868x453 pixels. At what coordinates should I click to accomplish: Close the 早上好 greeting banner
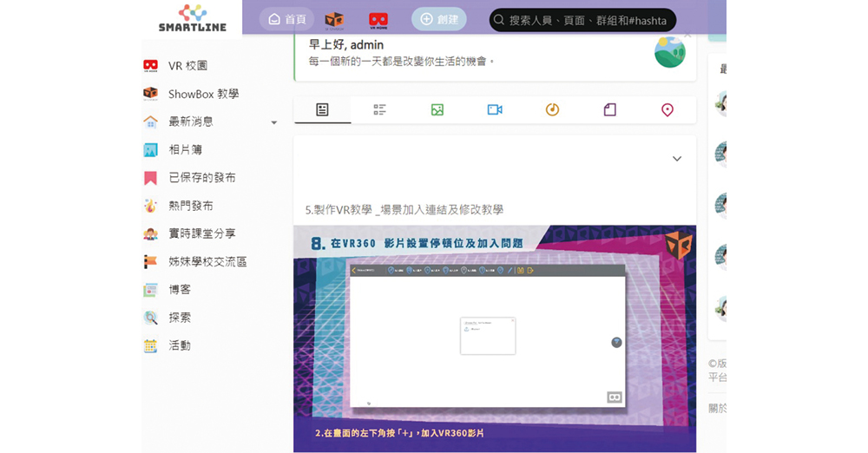click(687, 36)
